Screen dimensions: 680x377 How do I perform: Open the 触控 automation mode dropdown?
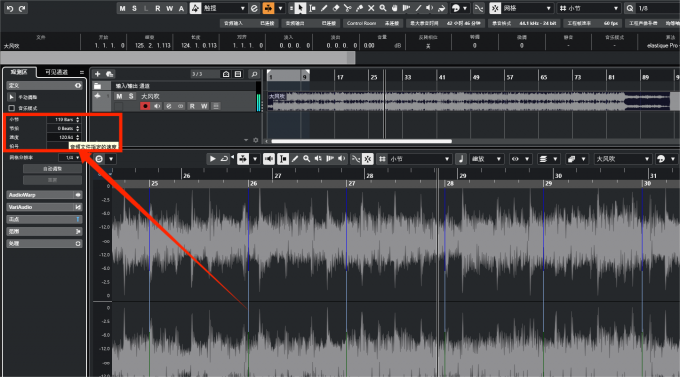click(x=225, y=8)
